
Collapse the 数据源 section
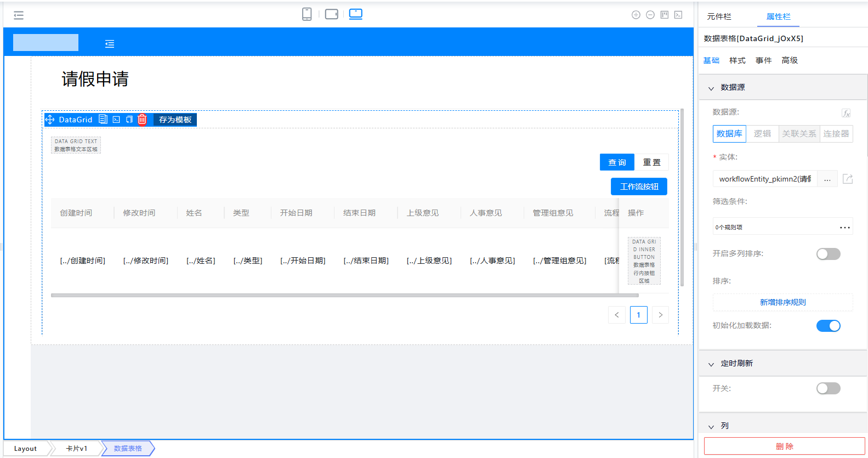711,88
